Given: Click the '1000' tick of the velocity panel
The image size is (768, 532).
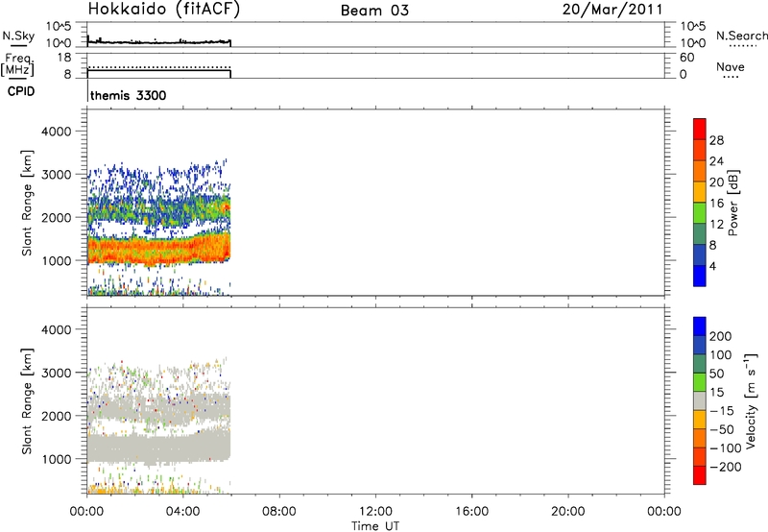Looking at the screenshot, I should click(x=56, y=459).
